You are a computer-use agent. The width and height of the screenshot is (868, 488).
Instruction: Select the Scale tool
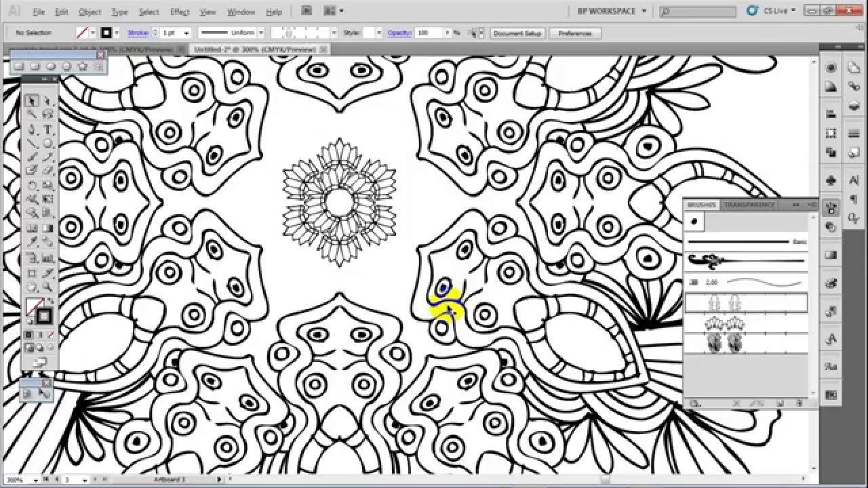point(48,185)
